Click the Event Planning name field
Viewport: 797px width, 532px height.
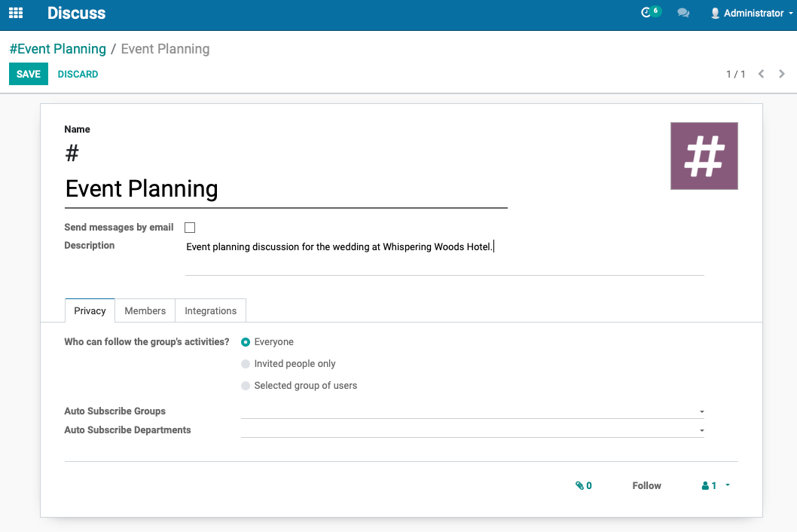(286, 189)
